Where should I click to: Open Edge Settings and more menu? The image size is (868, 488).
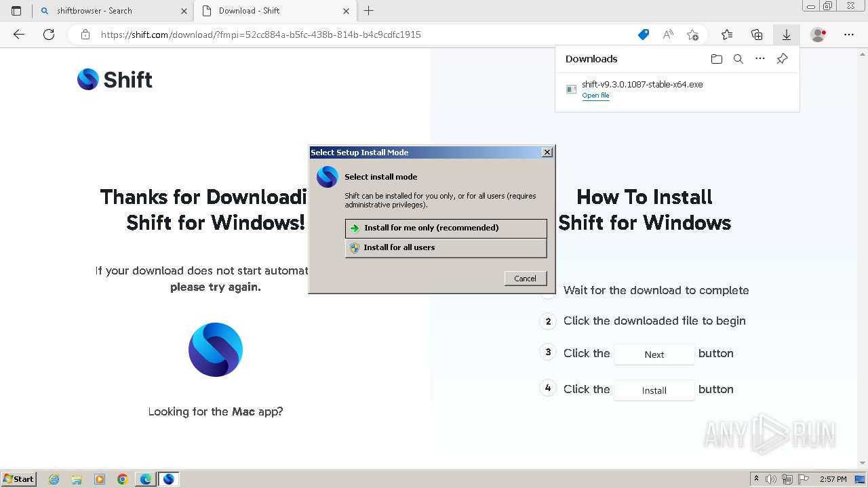849,35
